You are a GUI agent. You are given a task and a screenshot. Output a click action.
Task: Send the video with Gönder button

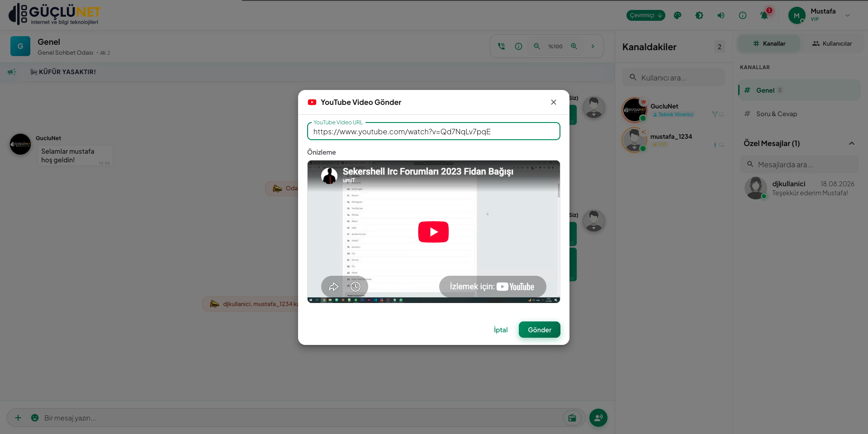[539, 330]
